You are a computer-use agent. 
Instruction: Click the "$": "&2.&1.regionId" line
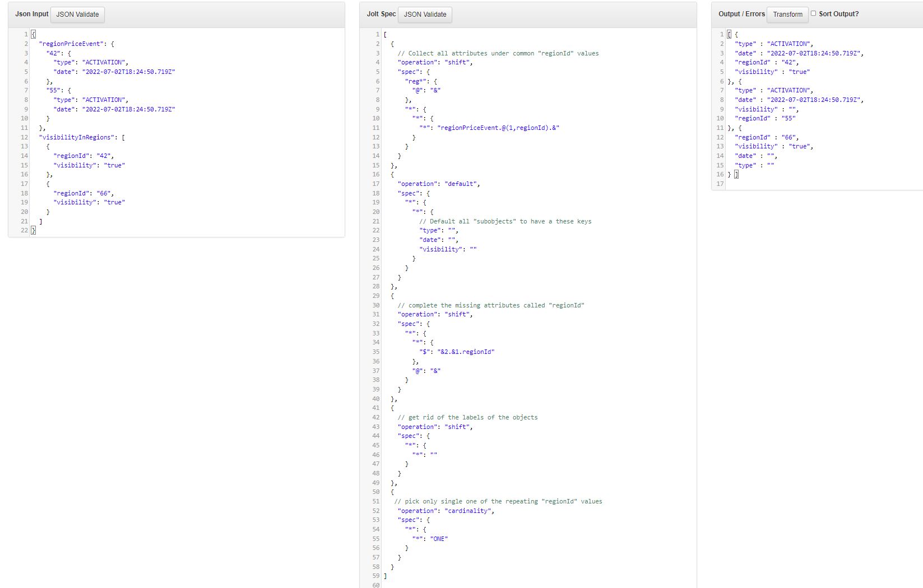click(457, 352)
